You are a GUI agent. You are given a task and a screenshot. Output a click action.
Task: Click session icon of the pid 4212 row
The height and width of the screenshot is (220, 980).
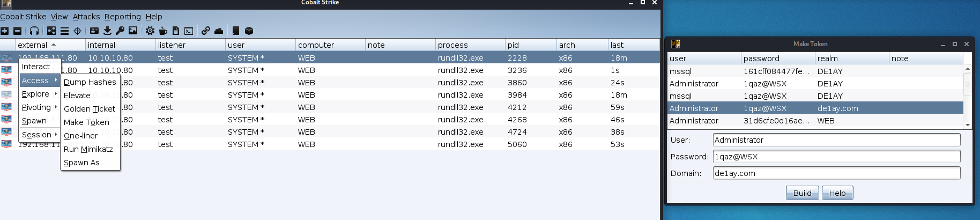6,107
